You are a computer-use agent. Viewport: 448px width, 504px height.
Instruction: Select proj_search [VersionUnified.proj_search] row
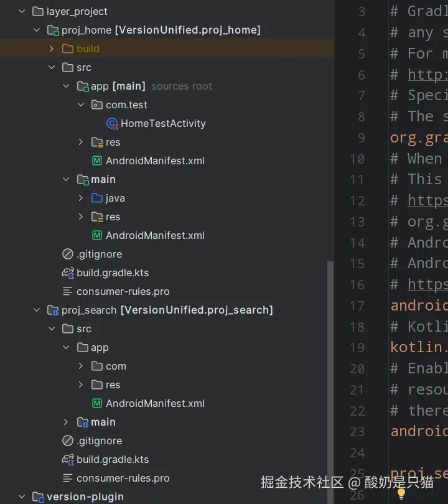click(167, 310)
